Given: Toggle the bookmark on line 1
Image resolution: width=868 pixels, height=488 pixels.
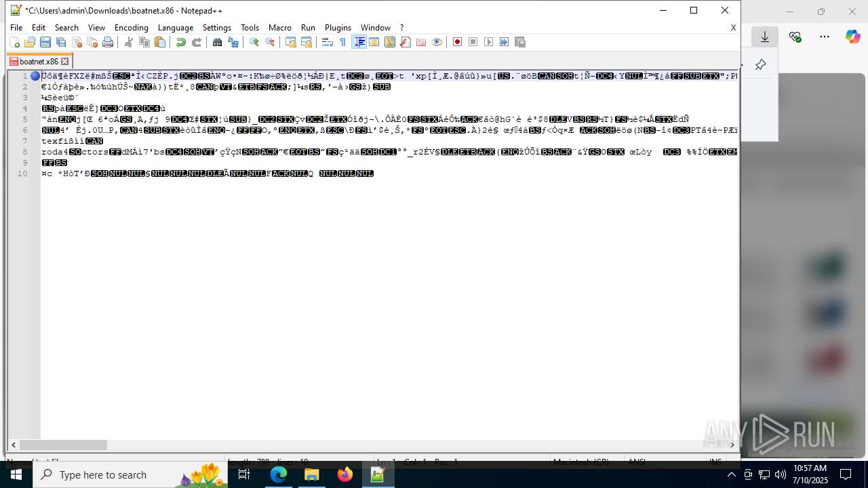Looking at the screenshot, I should (x=35, y=76).
